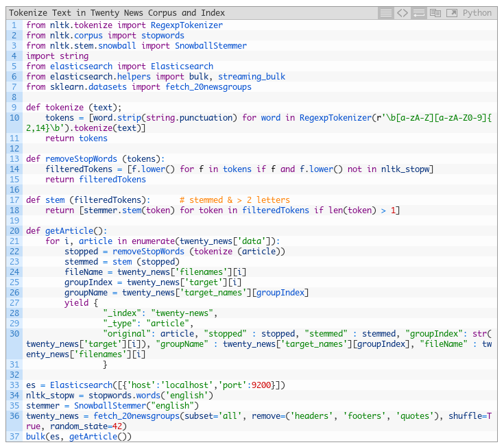Click line number 37 in the gutter

(14, 437)
